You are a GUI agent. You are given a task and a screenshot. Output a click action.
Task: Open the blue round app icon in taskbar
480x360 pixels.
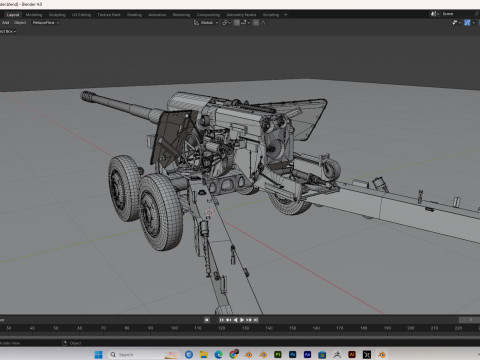[x=189, y=355]
